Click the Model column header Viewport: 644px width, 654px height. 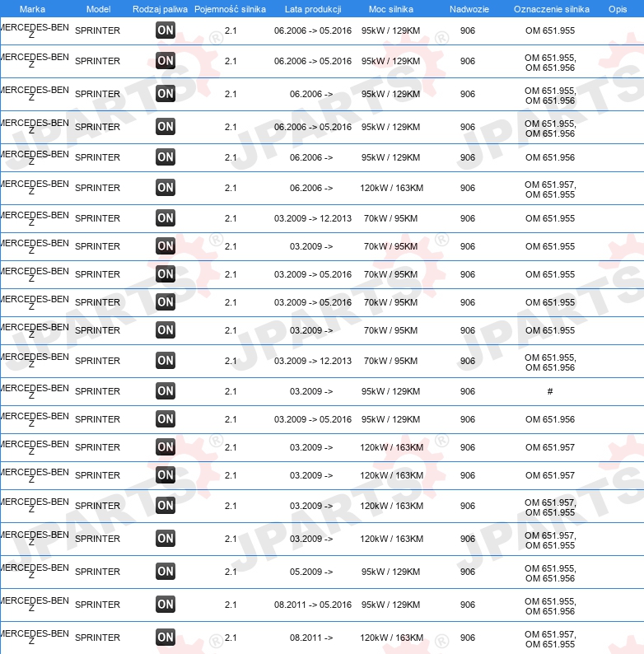[99, 9]
